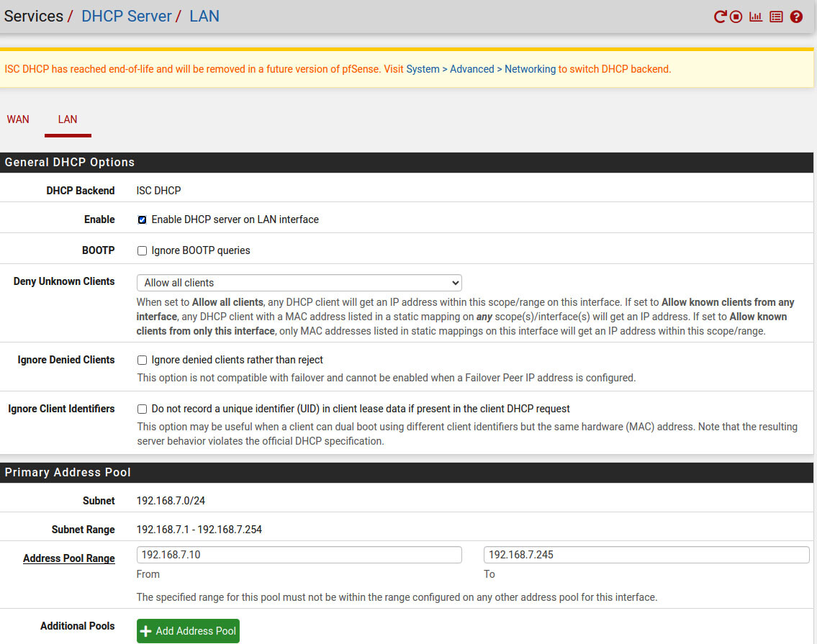This screenshot has width=817, height=644.
Task: Focus the From address field 192.168.7.10
Action: [299, 554]
